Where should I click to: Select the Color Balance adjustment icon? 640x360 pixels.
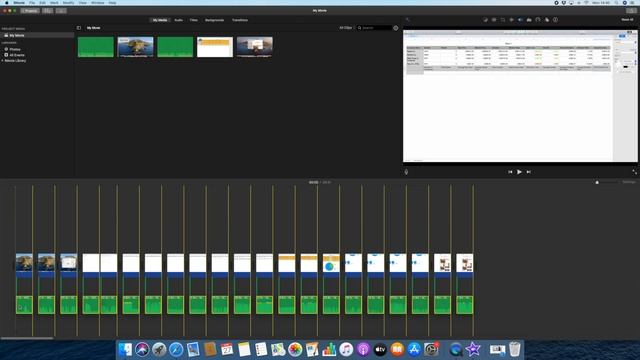click(x=485, y=20)
